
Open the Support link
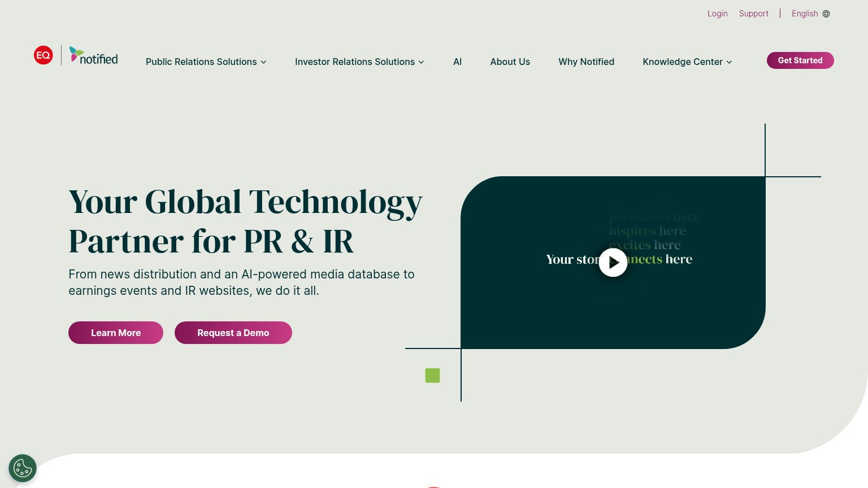tap(754, 14)
